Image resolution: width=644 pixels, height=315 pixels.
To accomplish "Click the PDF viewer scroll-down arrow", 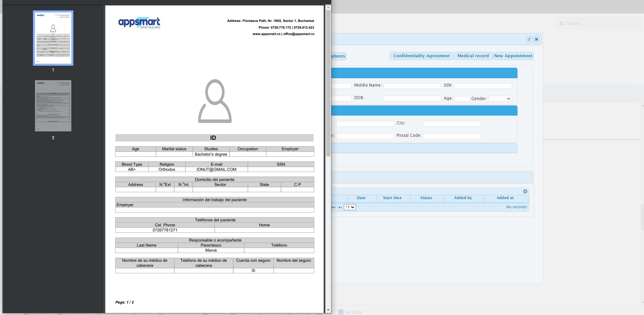I will coord(328,310).
